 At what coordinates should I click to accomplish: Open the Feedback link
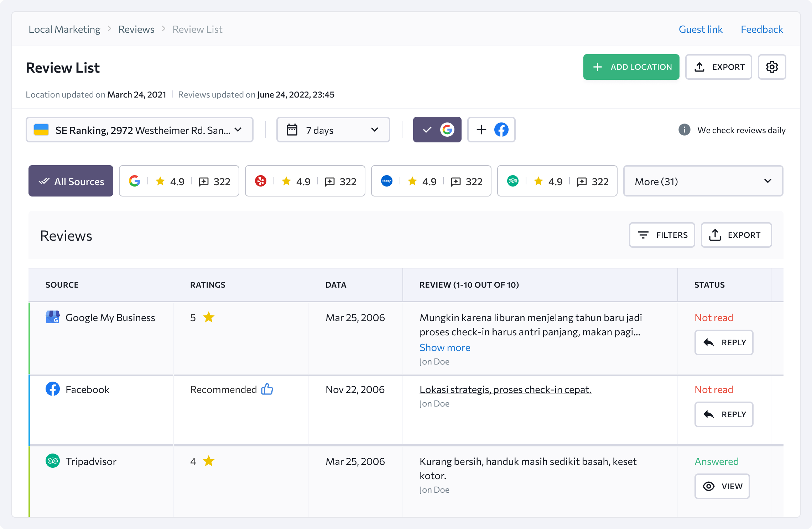pos(762,29)
